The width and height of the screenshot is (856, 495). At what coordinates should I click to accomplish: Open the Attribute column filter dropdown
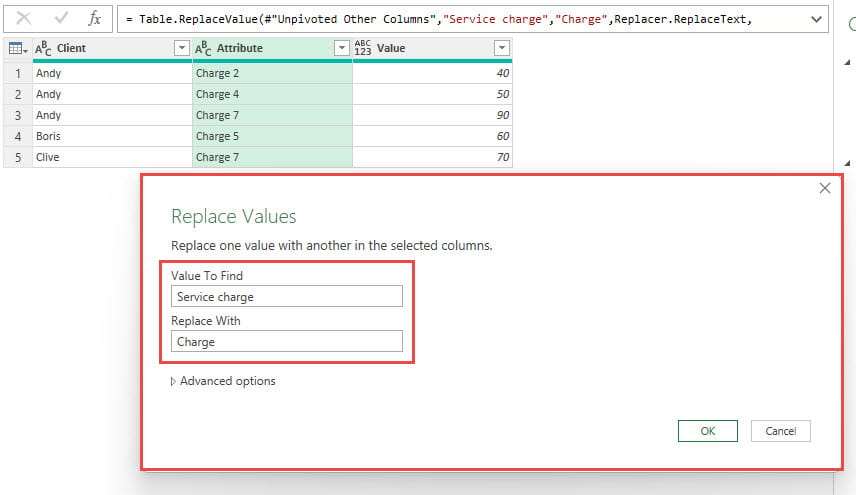[341, 48]
